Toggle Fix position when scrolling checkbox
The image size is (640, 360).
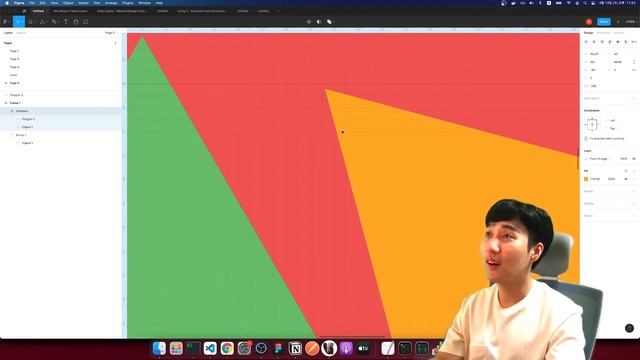coord(586,139)
